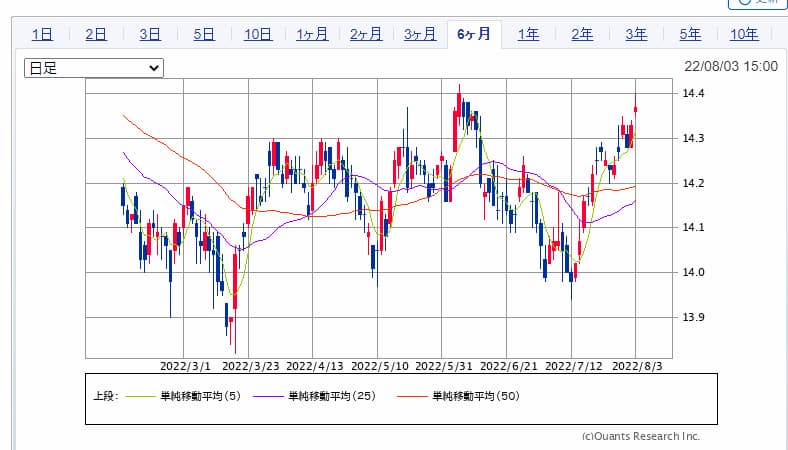
Task: Open the 5年 chart tab
Action: click(x=690, y=34)
